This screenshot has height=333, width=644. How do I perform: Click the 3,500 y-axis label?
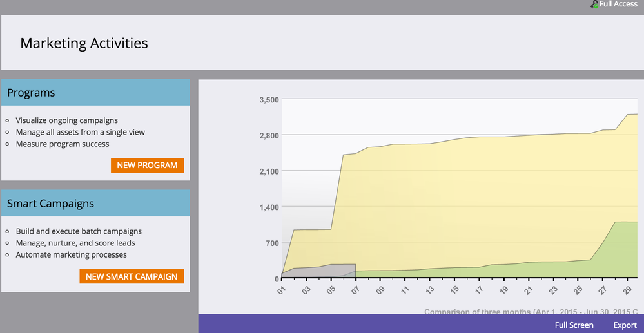(x=268, y=100)
